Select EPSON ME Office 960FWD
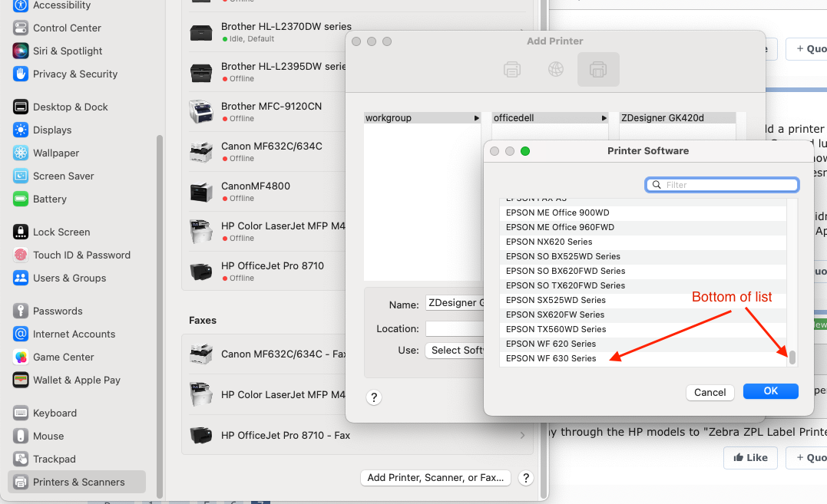 pyautogui.click(x=643, y=228)
